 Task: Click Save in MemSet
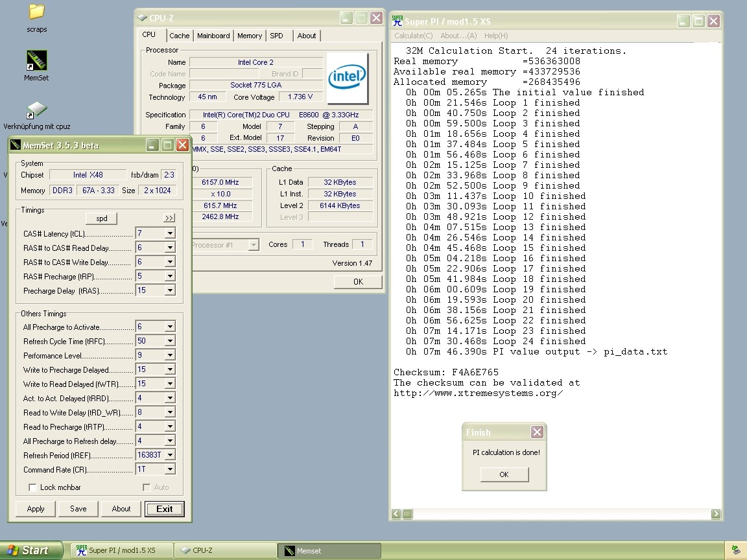click(78, 509)
